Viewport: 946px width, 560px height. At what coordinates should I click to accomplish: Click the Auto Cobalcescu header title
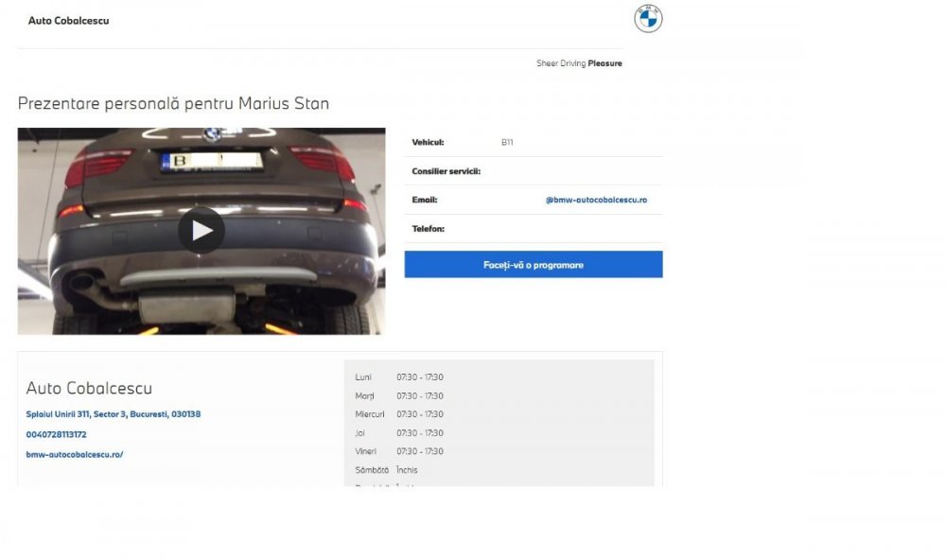point(69,21)
